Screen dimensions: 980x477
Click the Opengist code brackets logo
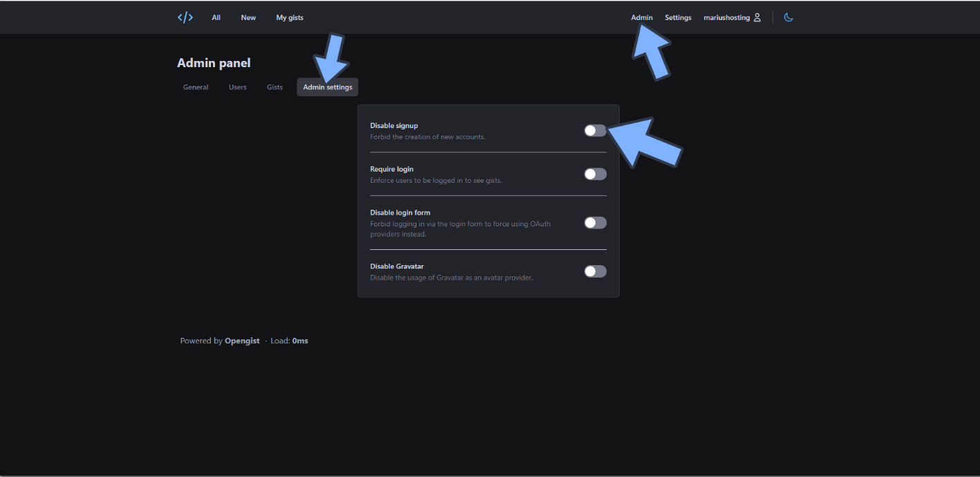click(185, 17)
